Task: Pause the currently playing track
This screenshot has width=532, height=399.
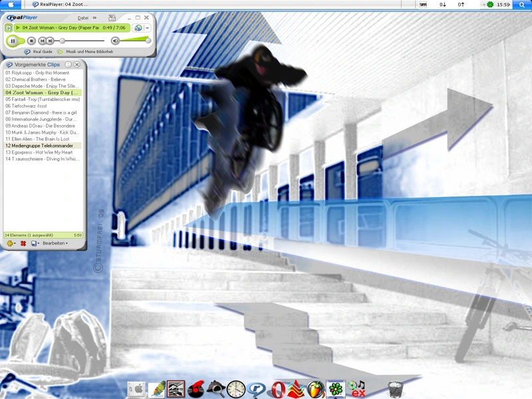Action: (x=13, y=40)
